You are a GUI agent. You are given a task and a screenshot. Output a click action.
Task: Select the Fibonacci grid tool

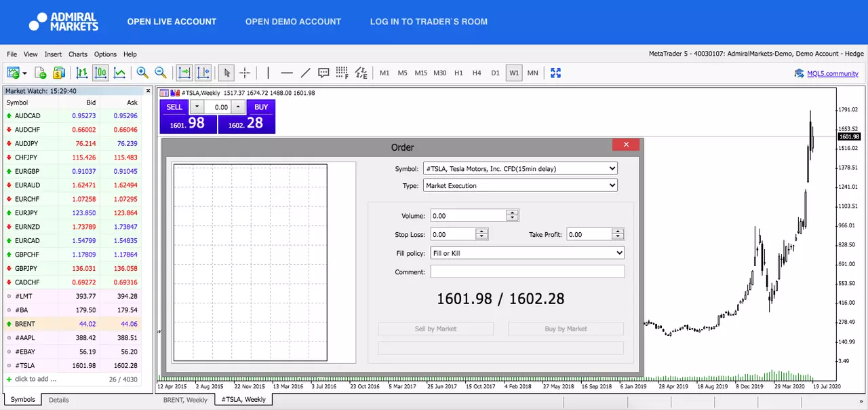[342, 73]
